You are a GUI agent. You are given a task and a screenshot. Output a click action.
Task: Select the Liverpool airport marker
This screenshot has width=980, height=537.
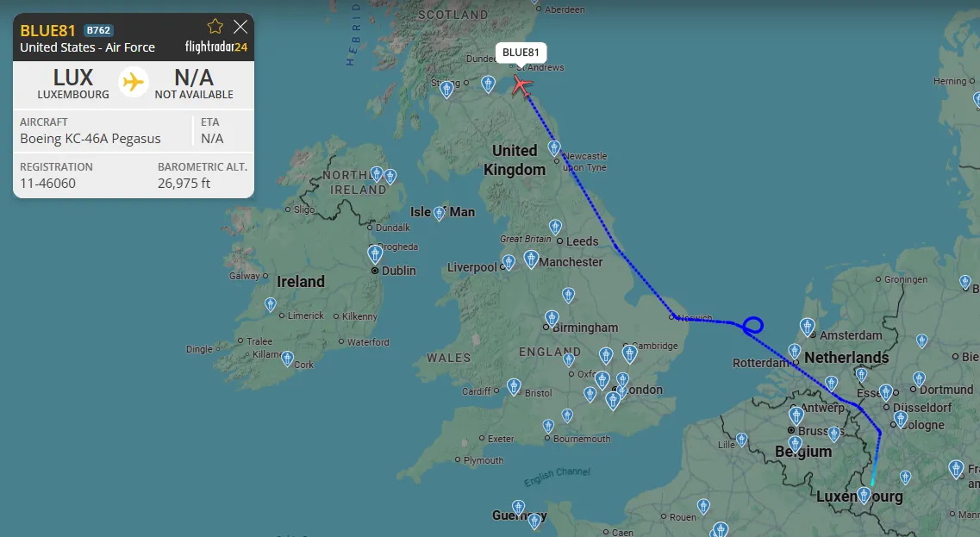(x=509, y=263)
